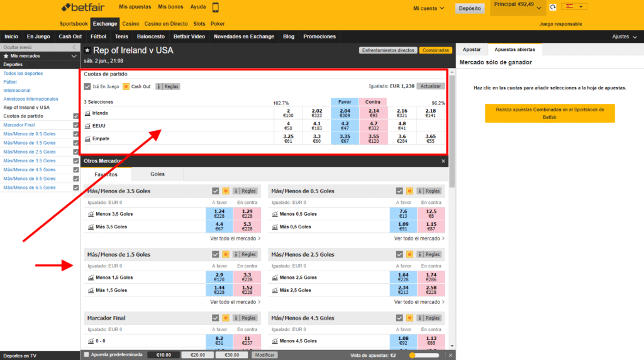
Task: Click Cash Out icon in Cuotas de partido
Action: point(126,86)
